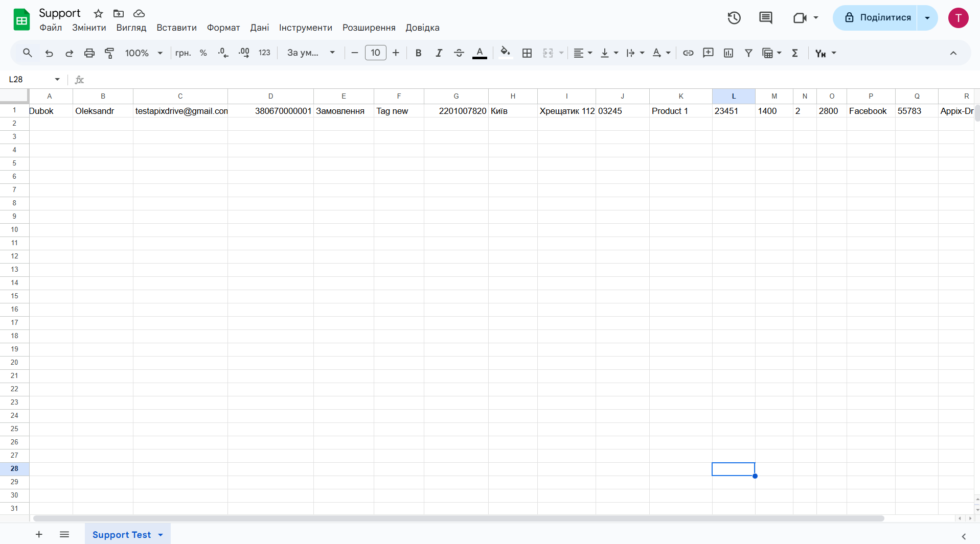
Task: Expand share options arrow
Action: (927, 18)
